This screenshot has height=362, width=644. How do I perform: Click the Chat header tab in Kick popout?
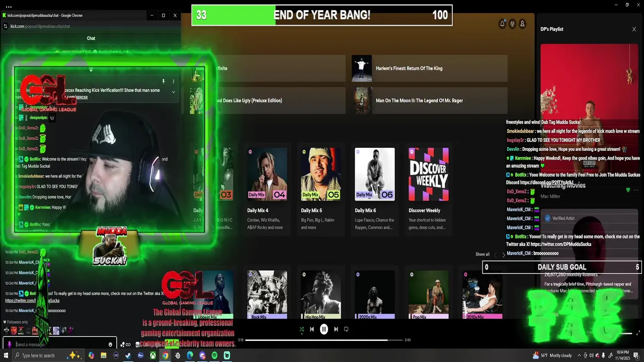[91, 38]
